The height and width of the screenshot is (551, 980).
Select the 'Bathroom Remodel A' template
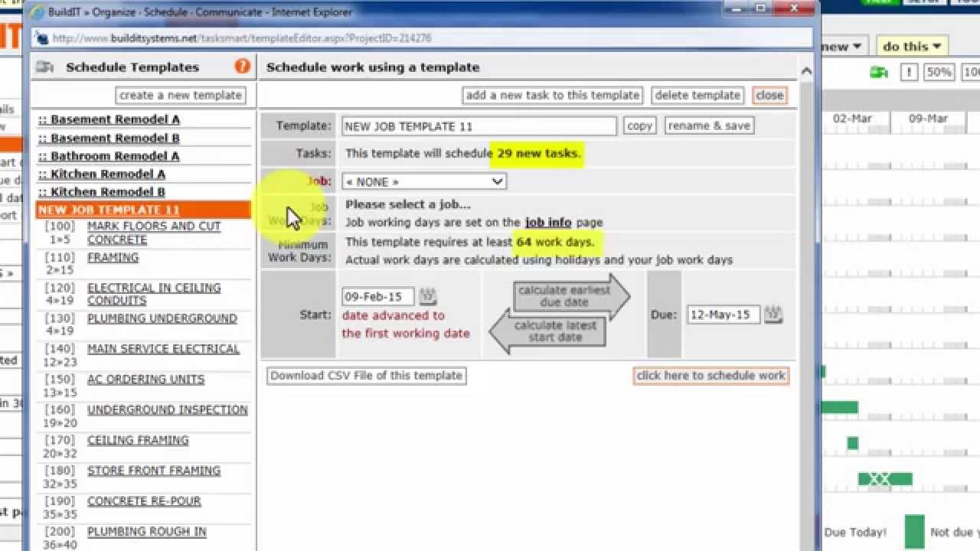(109, 155)
